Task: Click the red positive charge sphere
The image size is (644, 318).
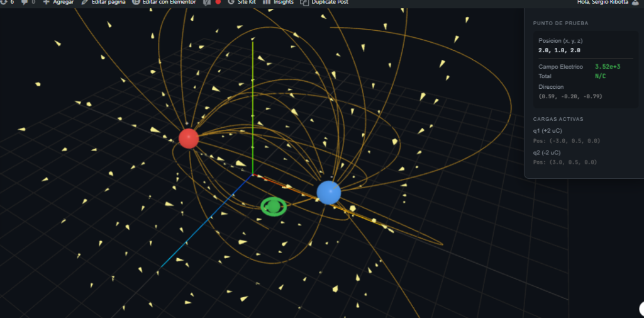Action: 189,138
